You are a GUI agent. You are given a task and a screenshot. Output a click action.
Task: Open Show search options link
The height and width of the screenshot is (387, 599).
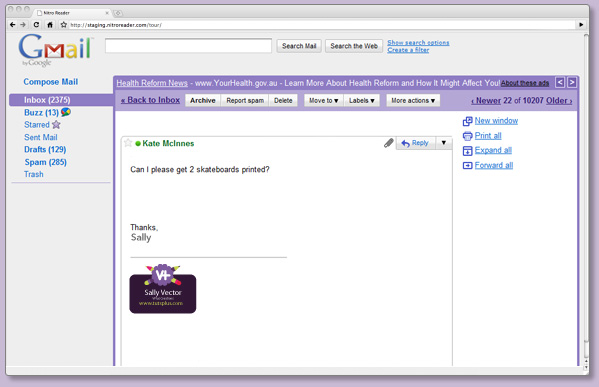pyautogui.click(x=418, y=42)
